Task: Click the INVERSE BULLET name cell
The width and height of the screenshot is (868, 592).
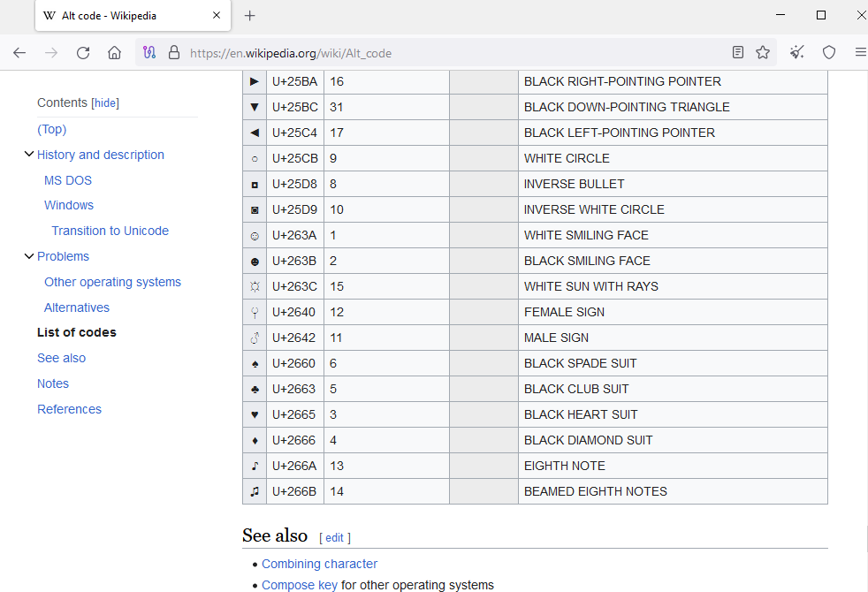Action: (673, 185)
